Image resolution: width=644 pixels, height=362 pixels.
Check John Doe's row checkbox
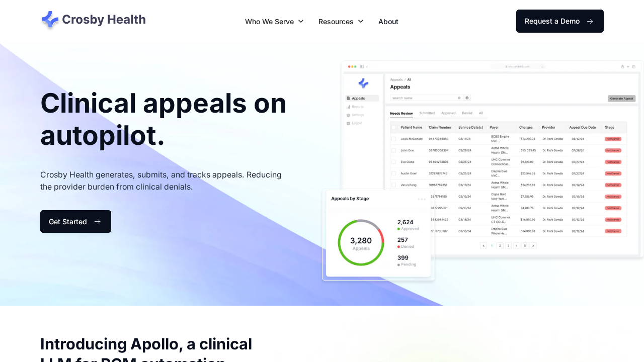coord(393,150)
